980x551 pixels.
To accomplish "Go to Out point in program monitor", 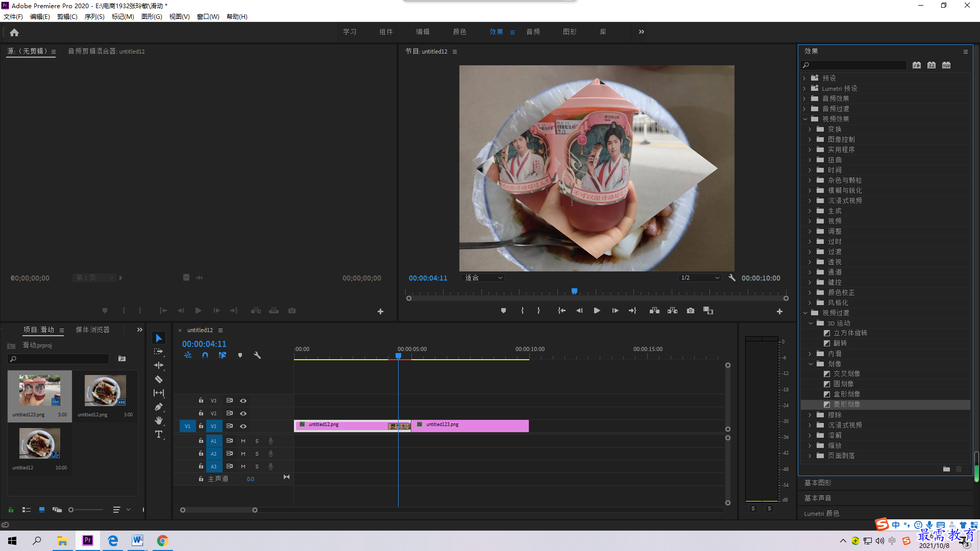I will pyautogui.click(x=632, y=311).
